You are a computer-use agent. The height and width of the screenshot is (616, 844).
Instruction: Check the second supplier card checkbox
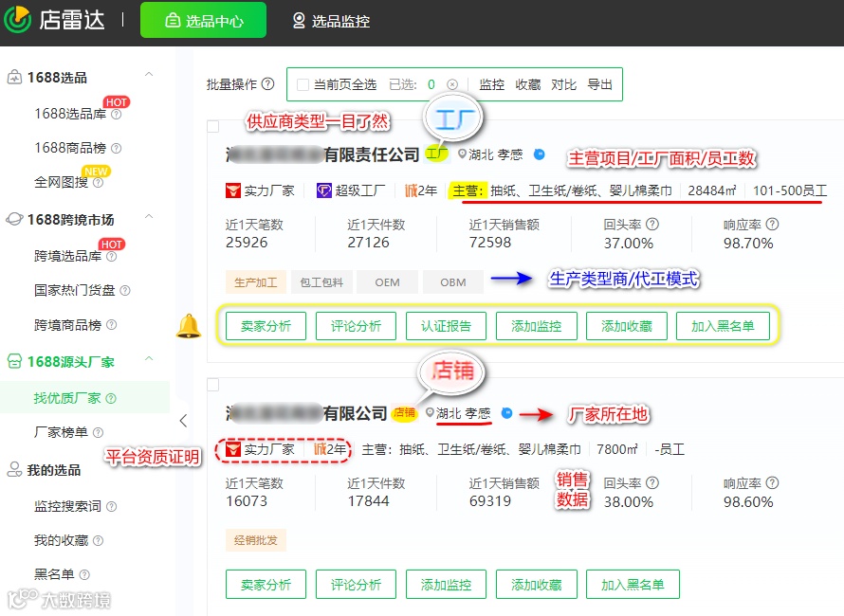[213, 385]
